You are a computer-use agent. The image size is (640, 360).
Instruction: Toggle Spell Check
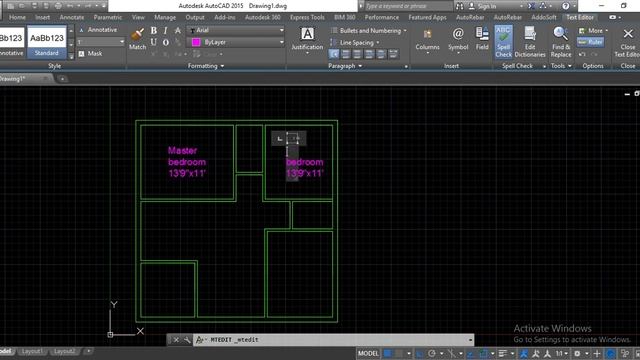tap(503, 42)
